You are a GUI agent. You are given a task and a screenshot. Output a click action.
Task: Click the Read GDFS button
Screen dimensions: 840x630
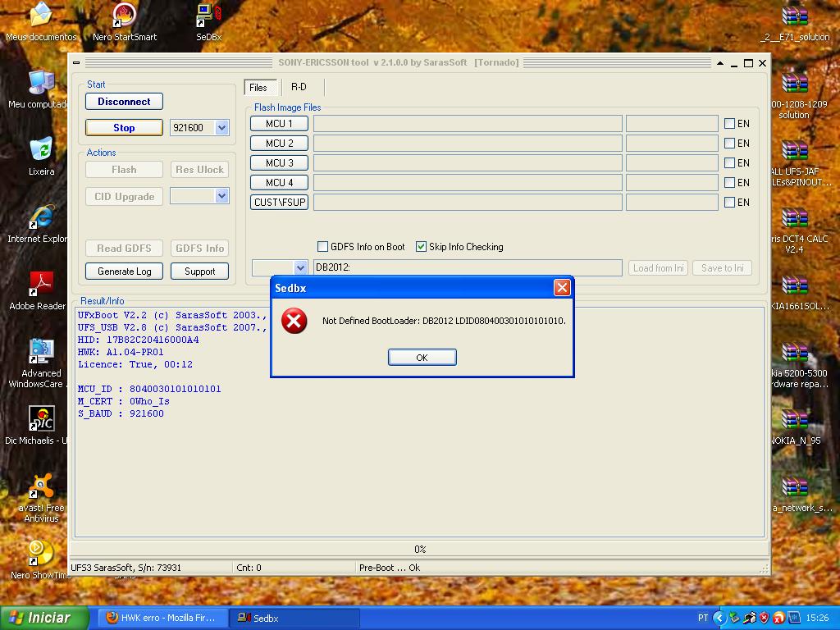pos(125,248)
